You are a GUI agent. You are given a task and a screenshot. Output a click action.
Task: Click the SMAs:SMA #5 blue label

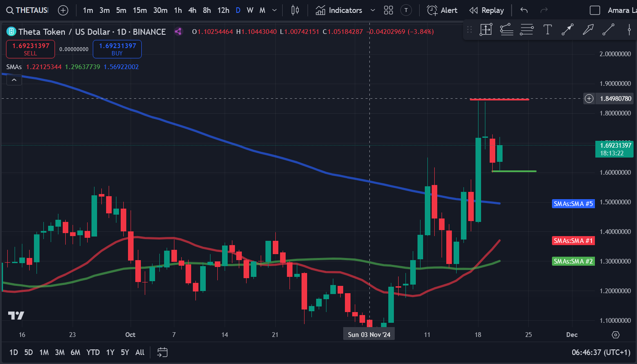tap(573, 204)
